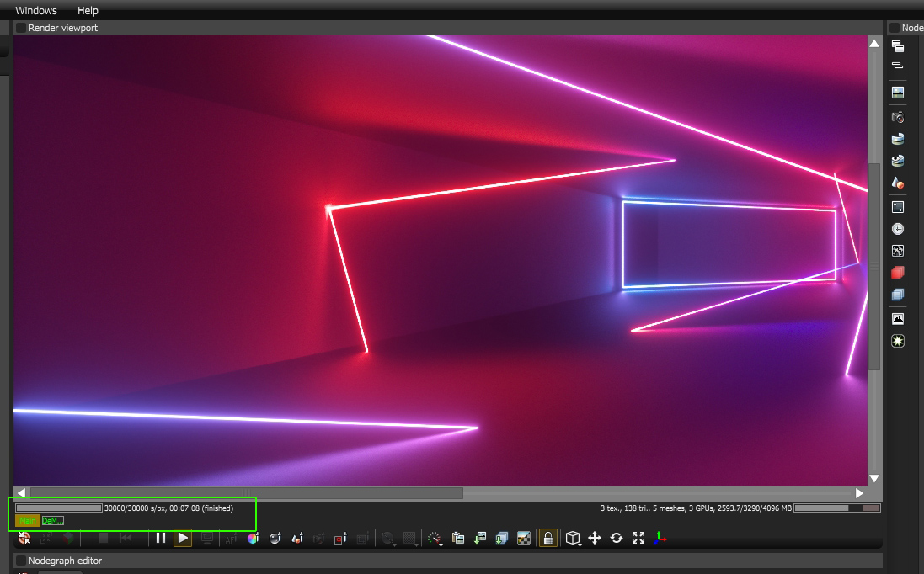Enable the rotate gizmo icon
This screenshot has width=924, height=574.
click(617, 538)
